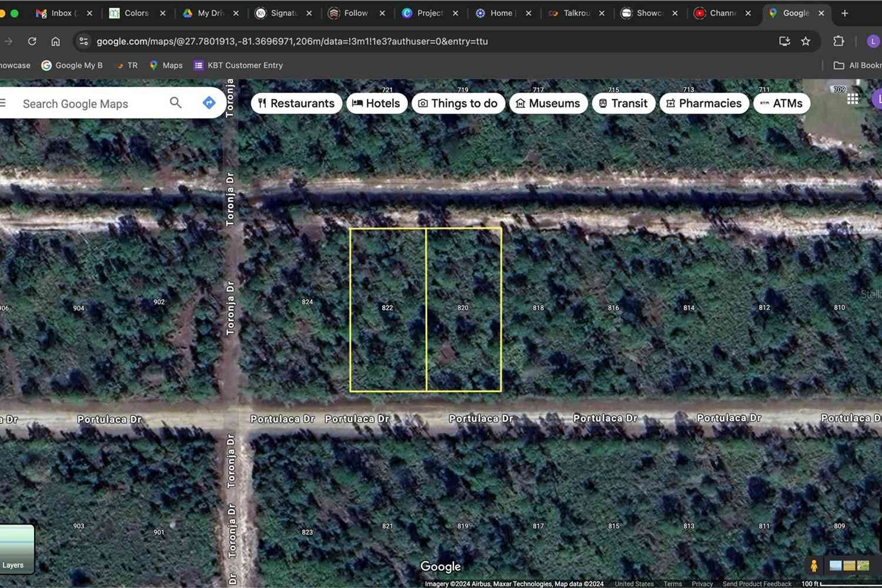Filter by Transit
This screenshot has width=882, height=588.
(623, 103)
